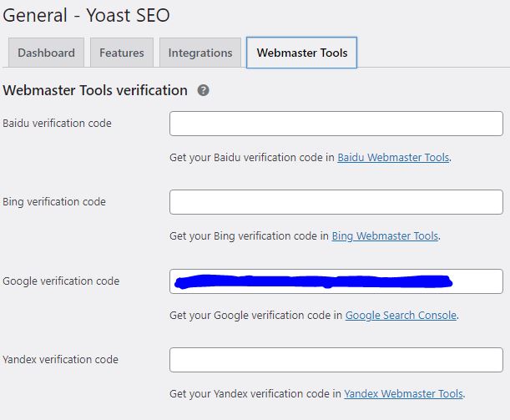The image size is (510, 420).
Task: Open the Features tab
Action: pos(122,53)
